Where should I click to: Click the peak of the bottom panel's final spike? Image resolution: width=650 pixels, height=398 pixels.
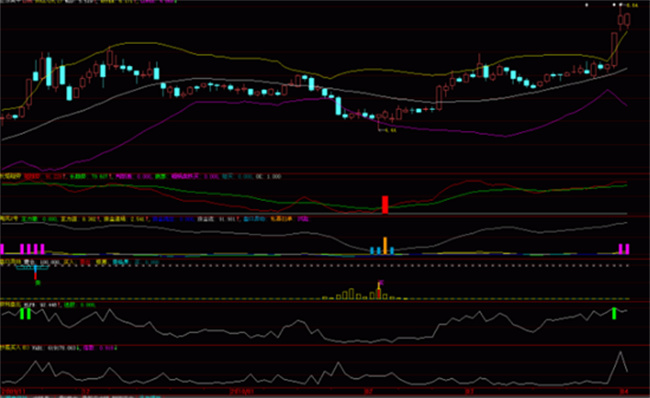[x=621, y=352]
